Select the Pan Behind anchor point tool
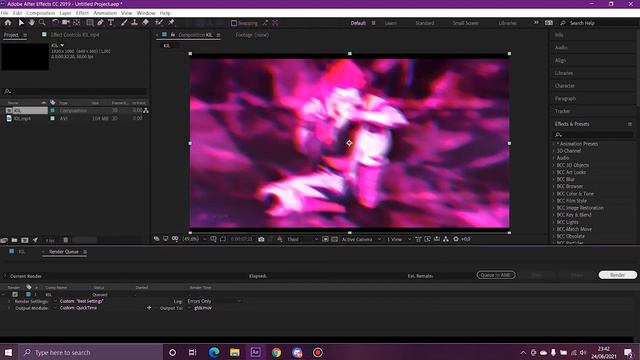The height and width of the screenshot is (360, 640). tap(77, 23)
